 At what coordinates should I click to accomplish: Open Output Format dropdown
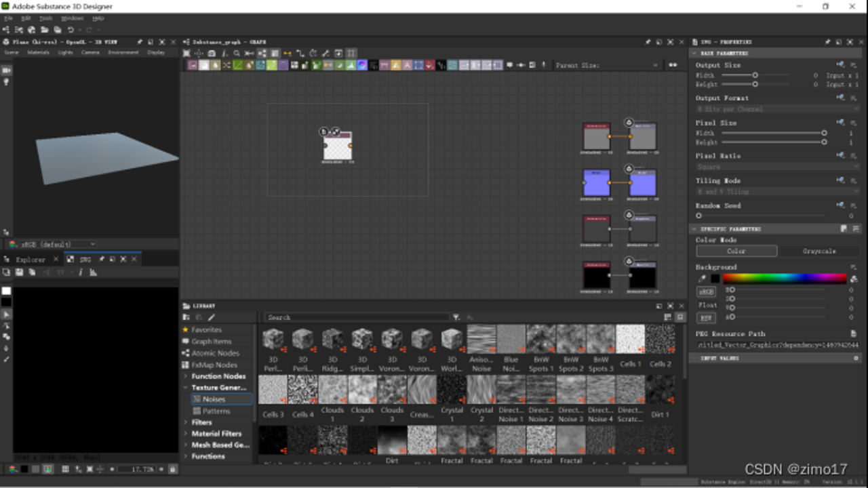[x=777, y=108]
